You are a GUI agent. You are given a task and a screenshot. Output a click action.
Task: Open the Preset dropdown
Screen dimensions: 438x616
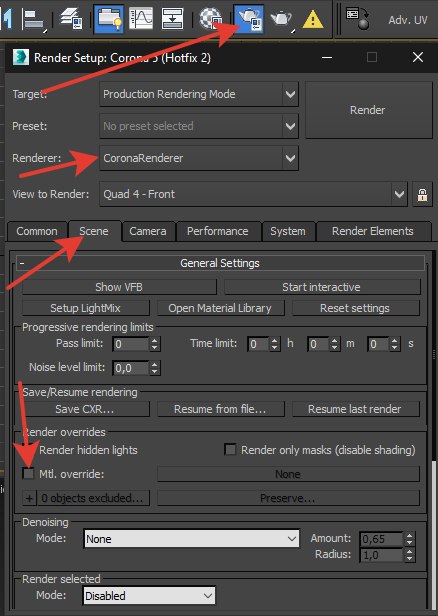tap(199, 126)
